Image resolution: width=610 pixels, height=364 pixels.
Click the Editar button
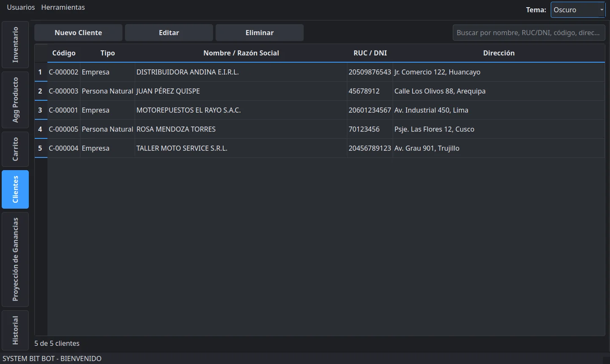click(x=169, y=33)
